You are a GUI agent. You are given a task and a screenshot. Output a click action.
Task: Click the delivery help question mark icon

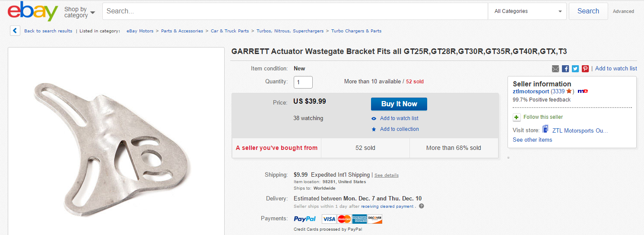click(x=422, y=206)
